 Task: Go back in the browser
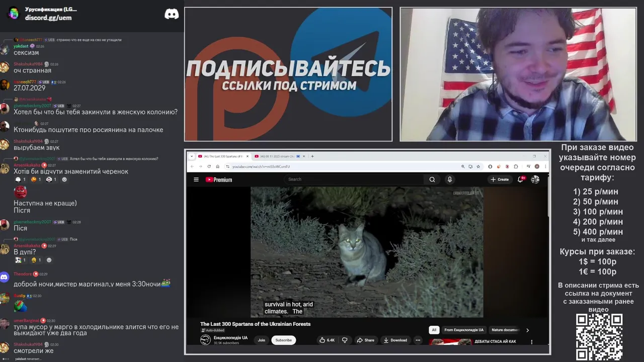pos(192,166)
